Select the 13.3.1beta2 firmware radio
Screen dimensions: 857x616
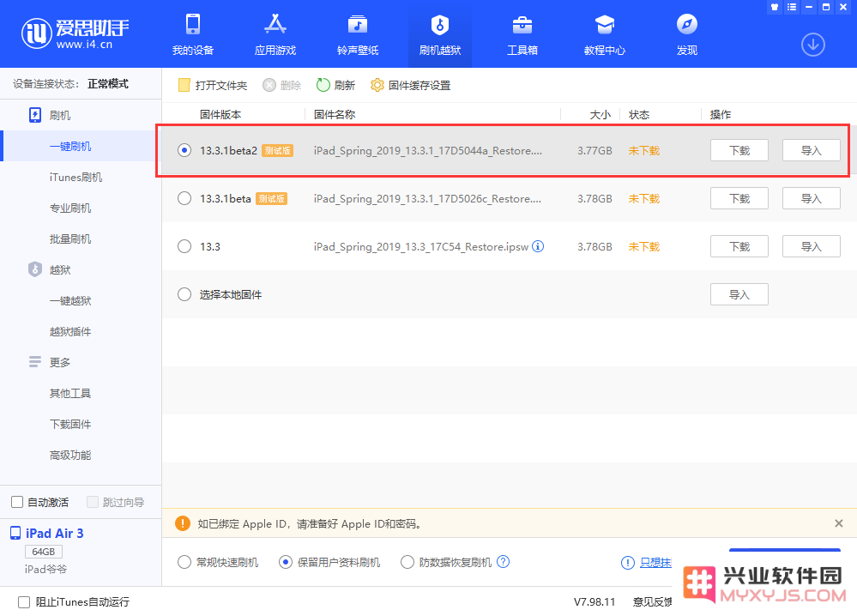[184, 150]
